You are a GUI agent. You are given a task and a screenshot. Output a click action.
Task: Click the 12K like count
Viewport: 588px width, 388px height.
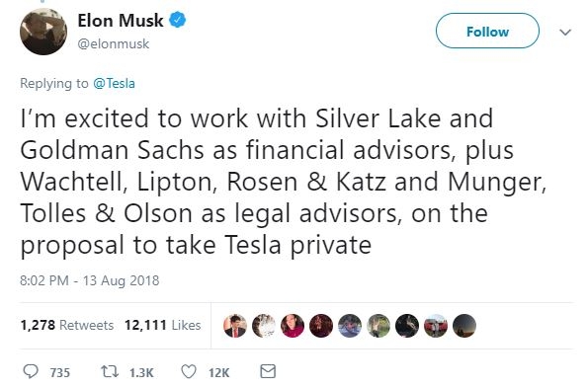pos(219,372)
